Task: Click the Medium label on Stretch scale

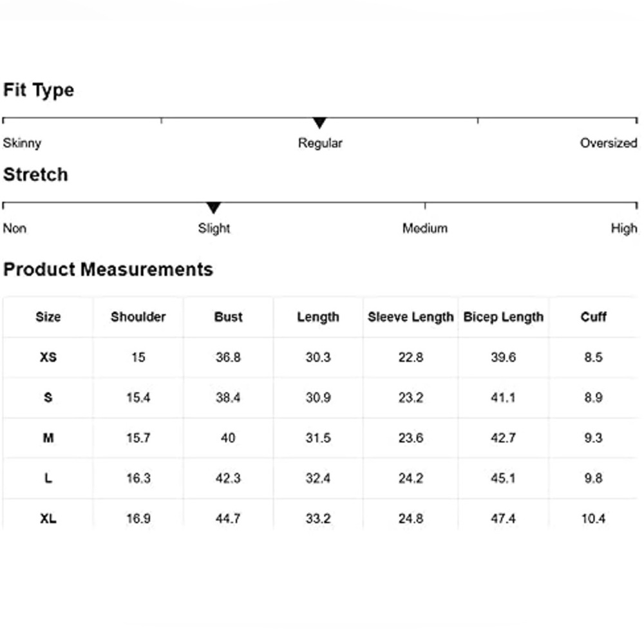Action: [424, 228]
